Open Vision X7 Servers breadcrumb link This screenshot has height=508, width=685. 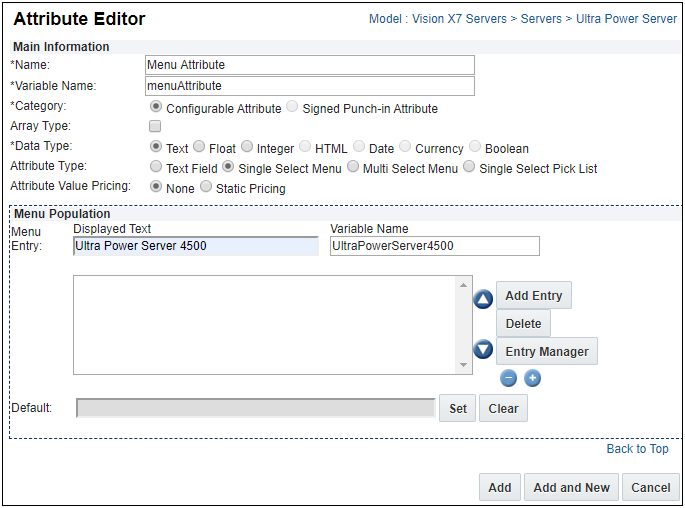(x=460, y=19)
